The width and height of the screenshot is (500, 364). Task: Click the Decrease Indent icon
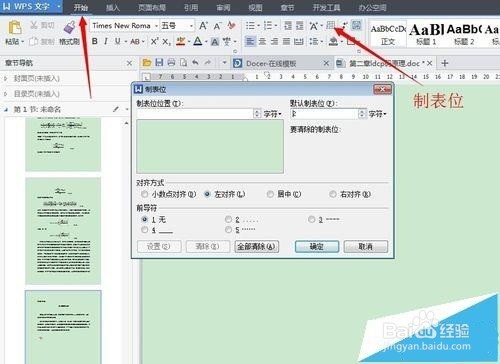[288, 25]
